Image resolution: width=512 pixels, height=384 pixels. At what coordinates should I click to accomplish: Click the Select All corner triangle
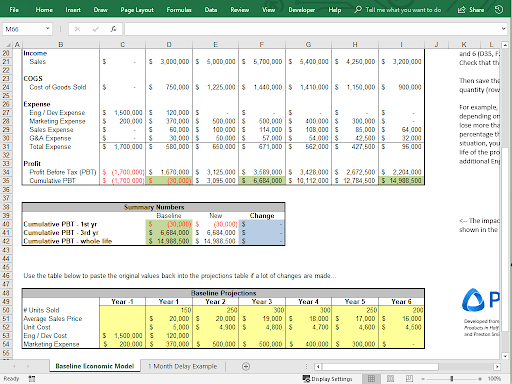(x=9, y=45)
